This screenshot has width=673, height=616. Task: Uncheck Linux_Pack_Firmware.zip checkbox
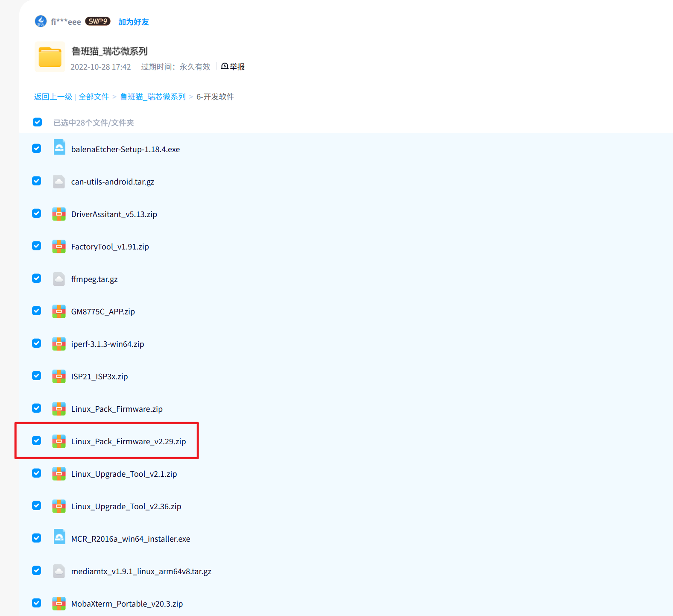pos(37,408)
